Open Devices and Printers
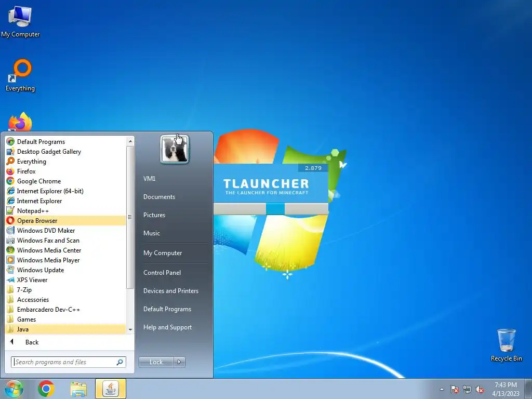532x399 pixels. (x=170, y=291)
